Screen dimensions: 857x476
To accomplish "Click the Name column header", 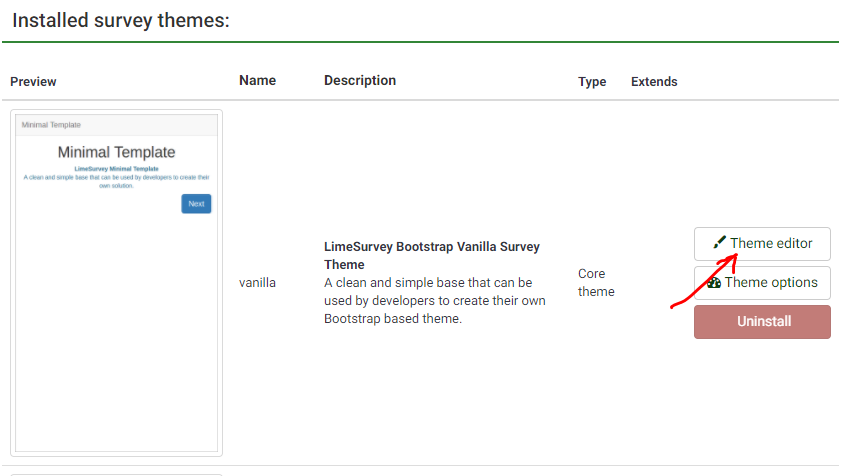I will coord(257,81).
